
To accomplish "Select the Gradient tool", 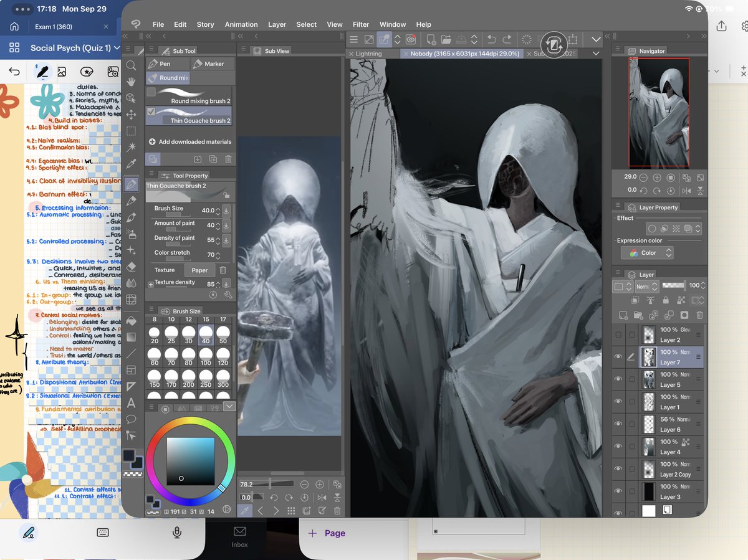I will [x=131, y=337].
